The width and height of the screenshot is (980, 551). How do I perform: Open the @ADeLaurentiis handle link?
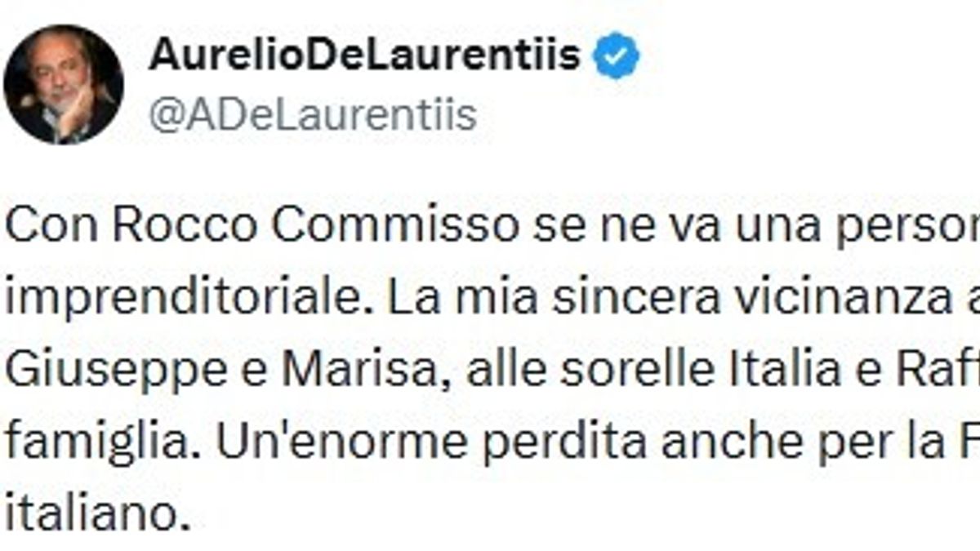(x=313, y=115)
